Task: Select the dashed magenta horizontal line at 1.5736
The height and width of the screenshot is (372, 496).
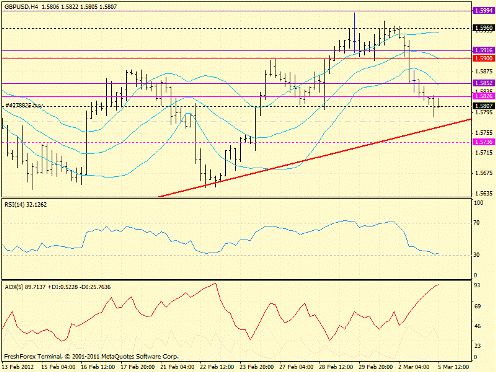Action: [237, 142]
